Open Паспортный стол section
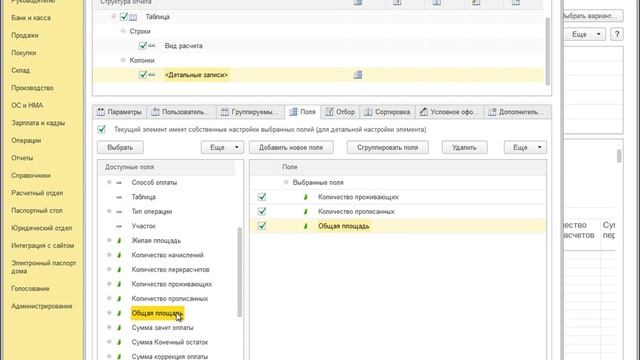 pyautogui.click(x=37, y=211)
